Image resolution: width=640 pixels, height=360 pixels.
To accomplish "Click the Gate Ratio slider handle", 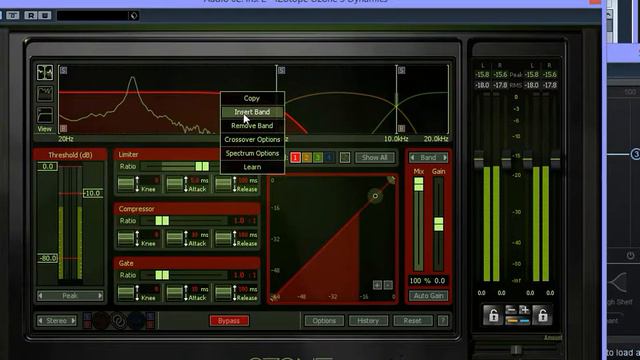I will (162, 275).
